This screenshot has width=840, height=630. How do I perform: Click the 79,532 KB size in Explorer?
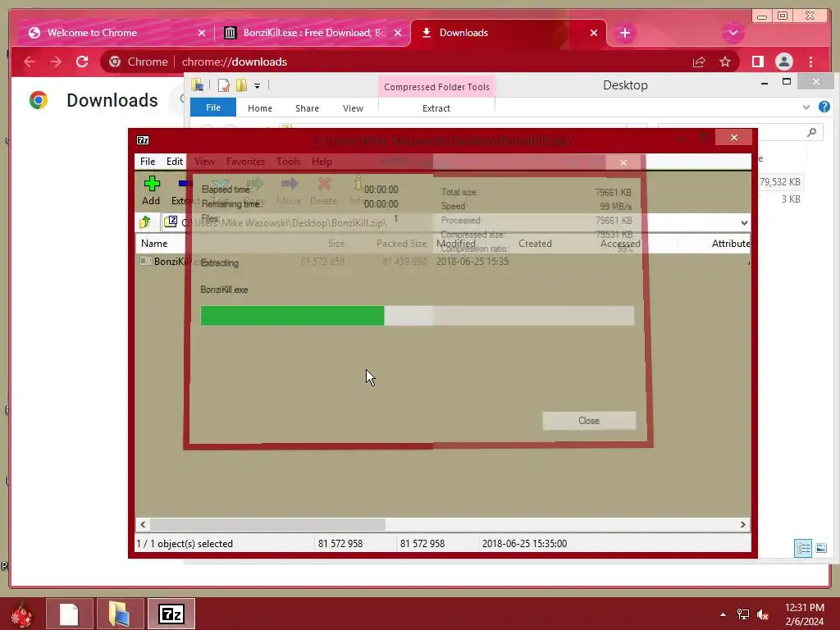(779, 182)
